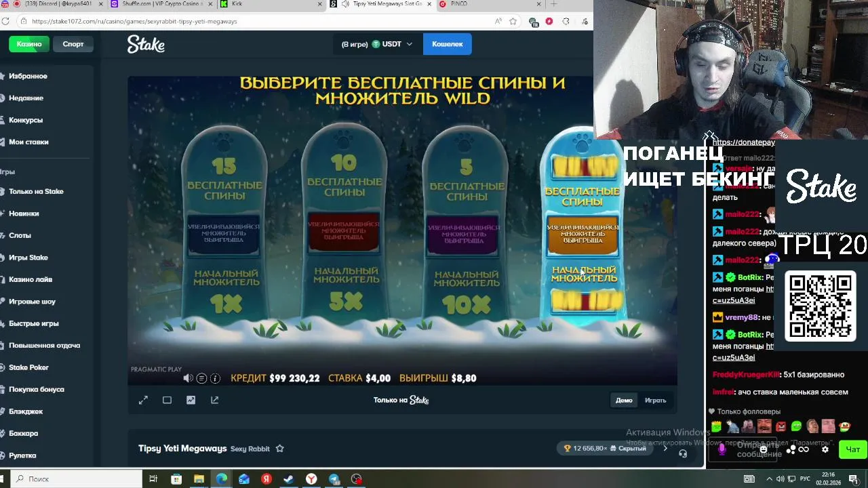
Task: Open a new browser tab
Action: coord(554,4)
